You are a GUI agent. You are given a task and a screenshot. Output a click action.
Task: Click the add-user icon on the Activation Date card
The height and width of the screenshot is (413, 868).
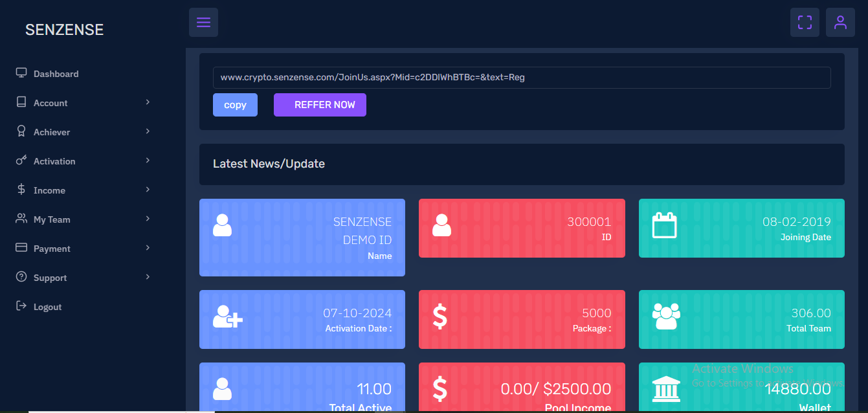click(x=227, y=316)
